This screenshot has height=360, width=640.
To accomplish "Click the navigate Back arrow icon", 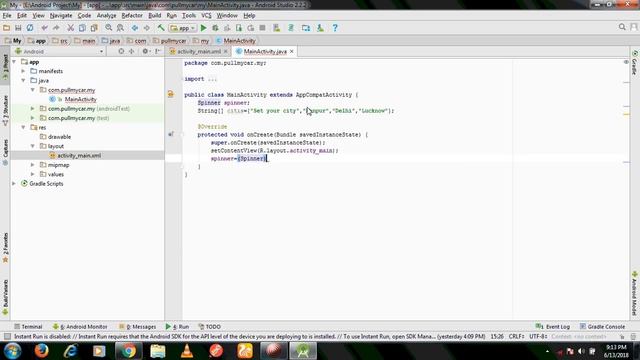I will point(135,28).
